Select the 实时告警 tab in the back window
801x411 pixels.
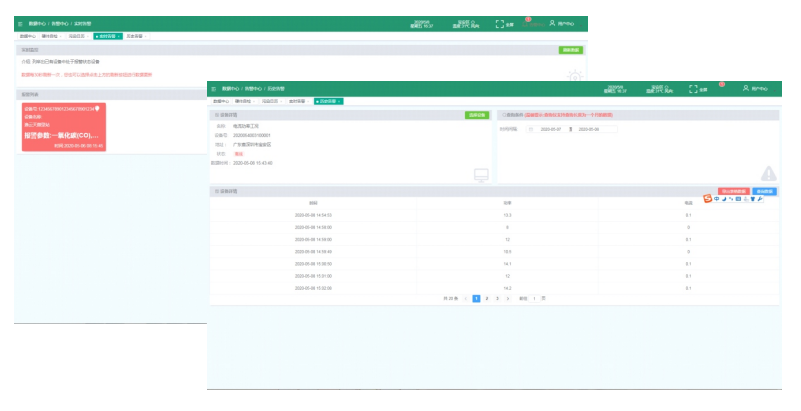tap(107, 36)
